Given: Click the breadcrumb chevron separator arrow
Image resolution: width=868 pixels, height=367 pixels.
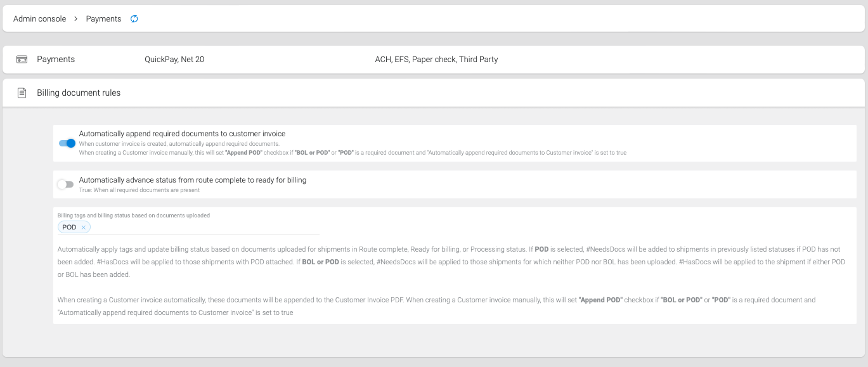Looking at the screenshot, I should [x=76, y=19].
